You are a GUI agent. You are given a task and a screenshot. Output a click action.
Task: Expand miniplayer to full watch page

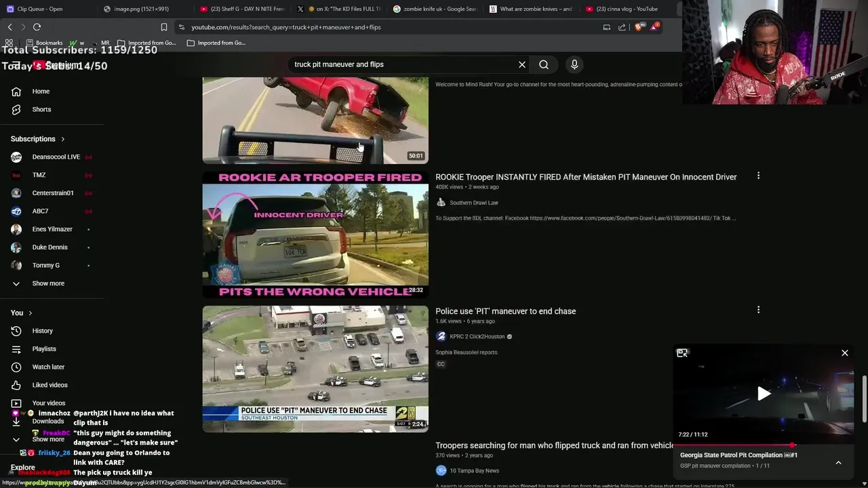(682, 353)
